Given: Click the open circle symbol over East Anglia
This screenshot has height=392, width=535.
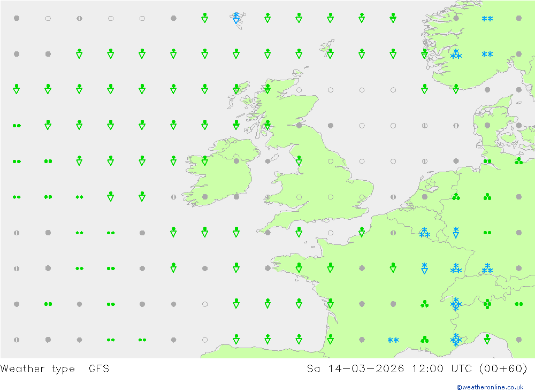Looking at the screenshot, I should pyautogui.click(x=362, y=197).
